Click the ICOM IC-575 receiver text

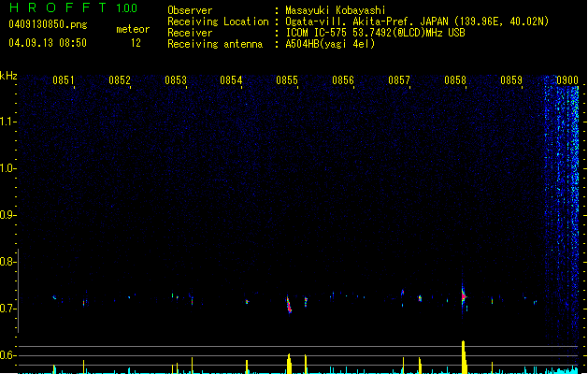pos(375,33)
